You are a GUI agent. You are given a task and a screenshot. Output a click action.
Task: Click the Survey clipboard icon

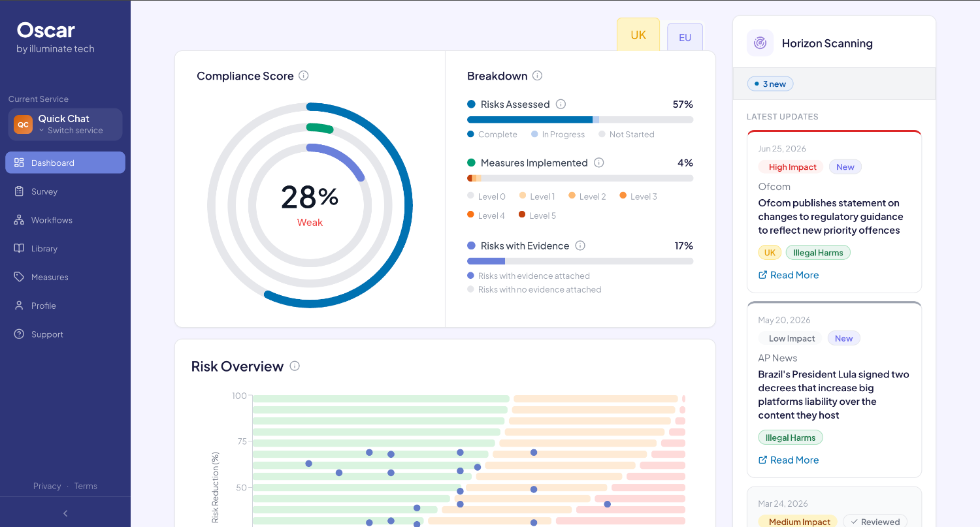click(x=19, y=191)
